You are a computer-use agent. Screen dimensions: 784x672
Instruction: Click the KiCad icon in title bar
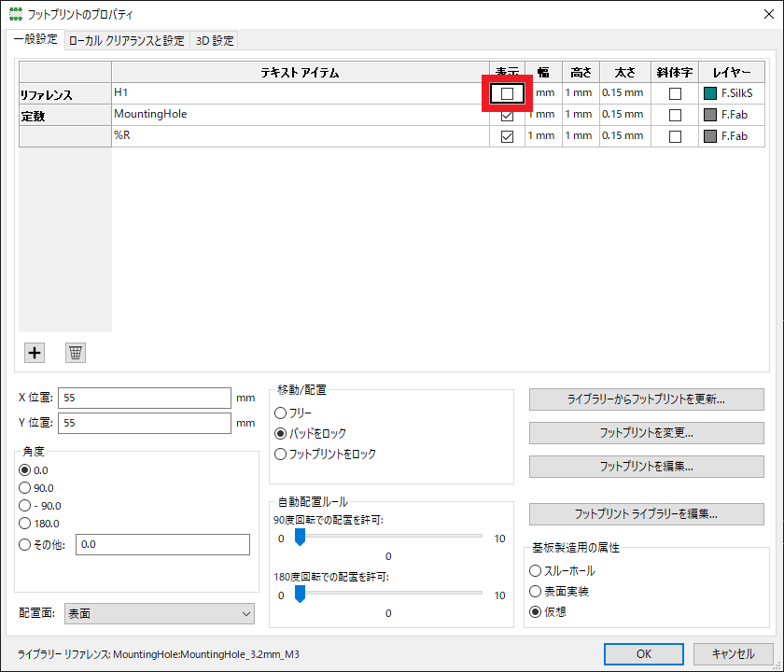14,15
